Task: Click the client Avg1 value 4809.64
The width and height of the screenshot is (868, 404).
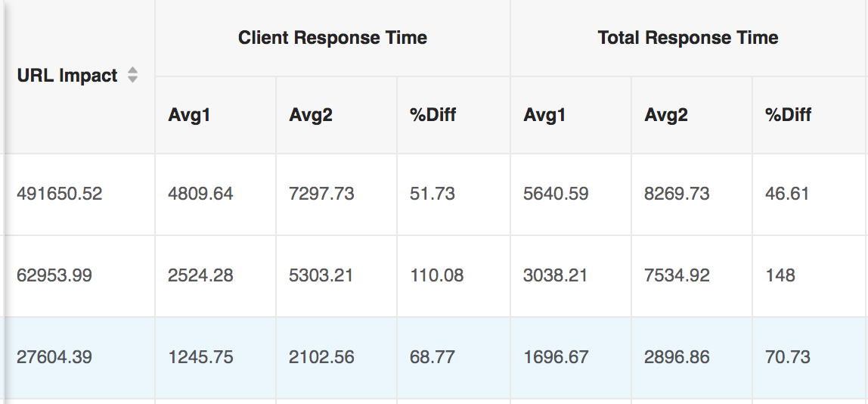Action: [x=200, y=194]
